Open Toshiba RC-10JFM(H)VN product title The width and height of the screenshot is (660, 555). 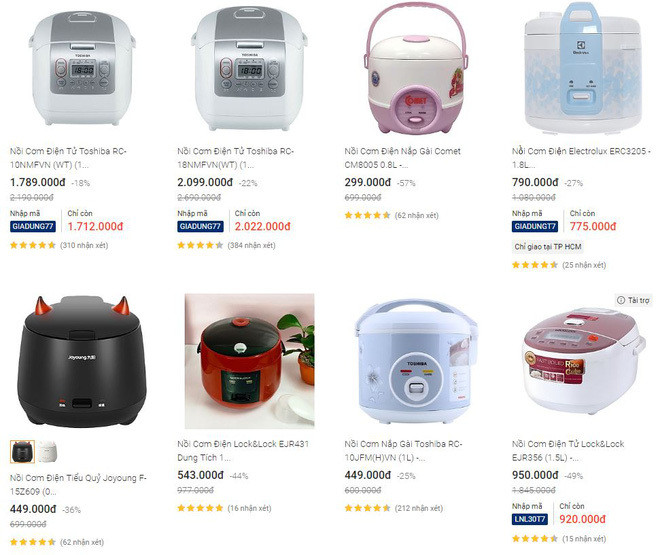click(403, 451)
